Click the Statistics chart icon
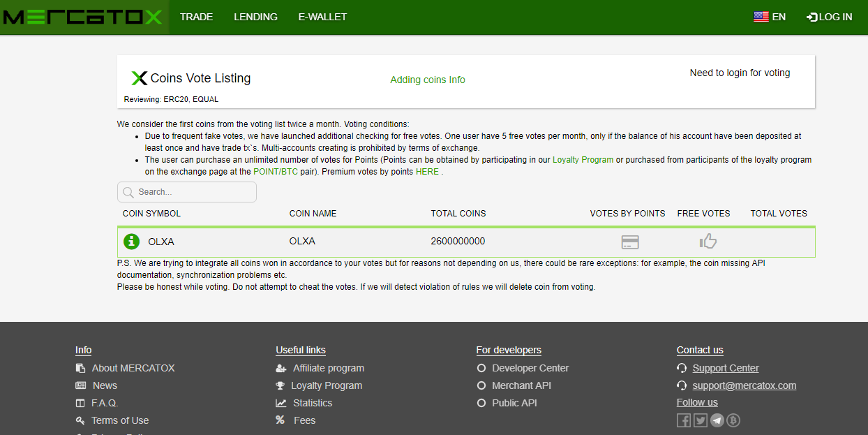Viewport: 868px width, 435px height. [x=281, y=403]
